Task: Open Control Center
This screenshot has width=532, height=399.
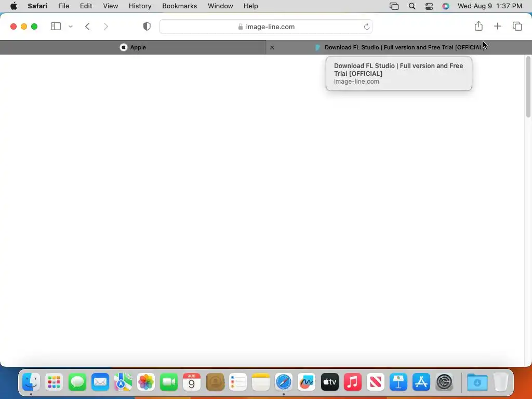Action: pos(429,6)
